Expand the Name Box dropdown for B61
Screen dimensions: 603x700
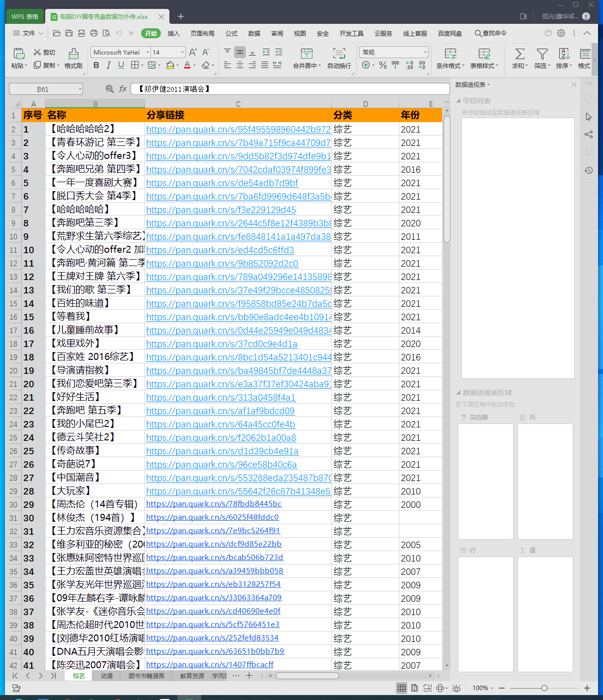coord(79,89)
